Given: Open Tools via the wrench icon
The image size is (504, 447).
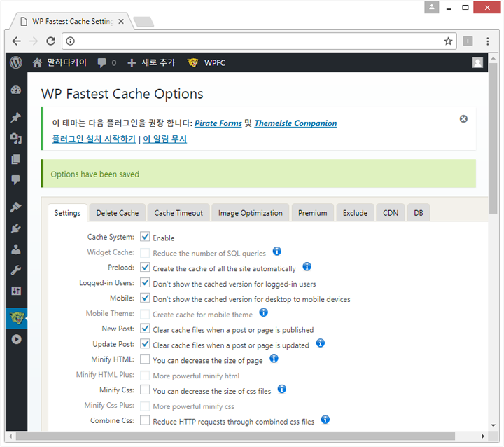Looking at the screenshot, I should 16,270.
